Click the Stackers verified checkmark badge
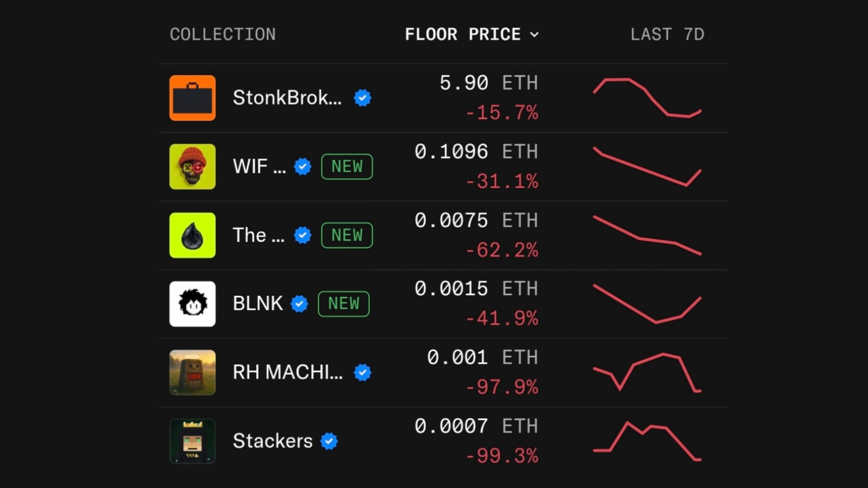Image resolution: width=868 pixels, height=488 pixels. (x=329, y=441)
